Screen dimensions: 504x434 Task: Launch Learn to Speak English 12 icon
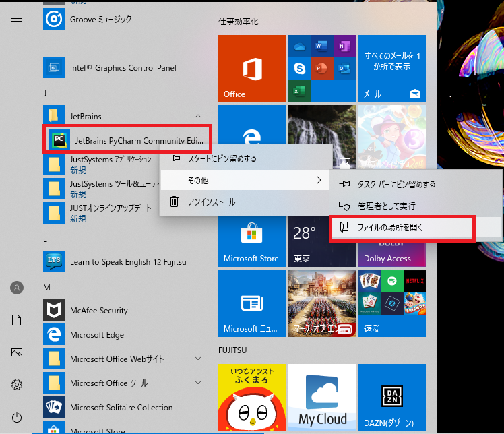coord(54,261)
